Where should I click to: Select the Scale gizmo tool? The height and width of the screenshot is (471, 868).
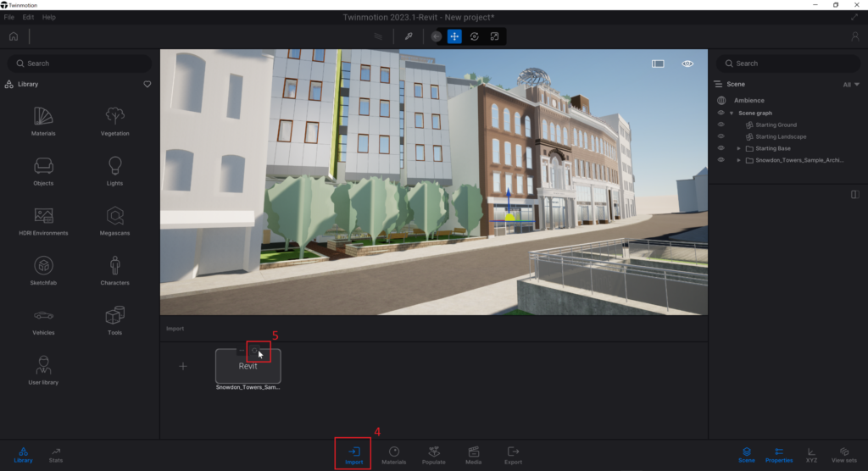tap(494, 36)
